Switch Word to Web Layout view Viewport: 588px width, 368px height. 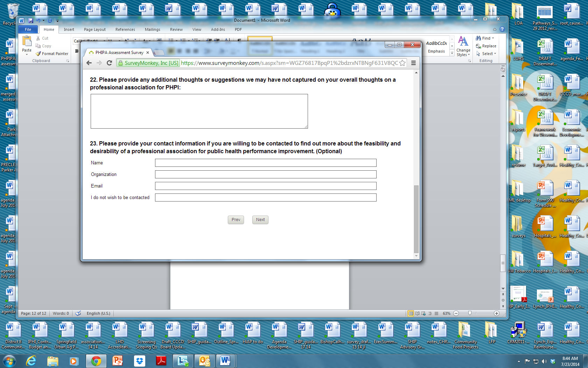[423, 313]
